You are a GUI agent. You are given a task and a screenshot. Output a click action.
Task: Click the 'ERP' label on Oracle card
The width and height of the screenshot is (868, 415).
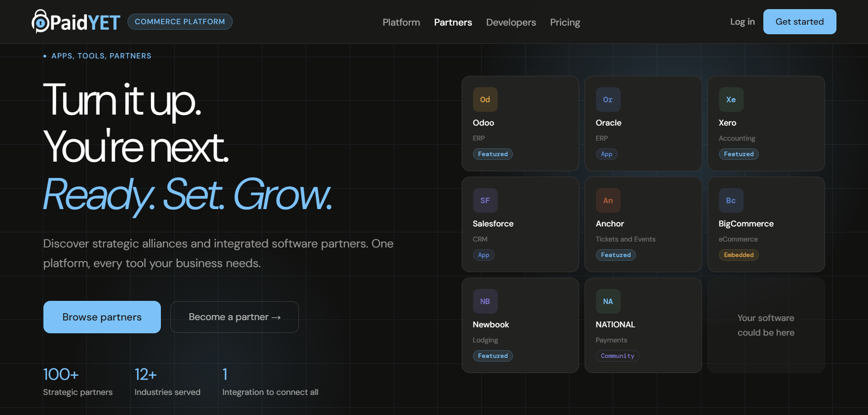pyautogui.click(x=602, y=138)
